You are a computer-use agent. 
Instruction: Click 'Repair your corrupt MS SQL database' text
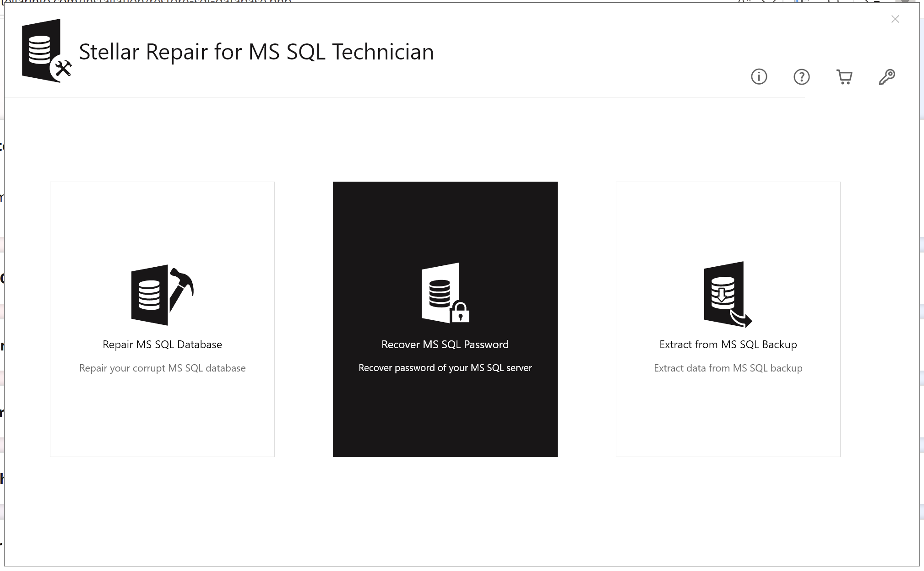pos(162,368)
